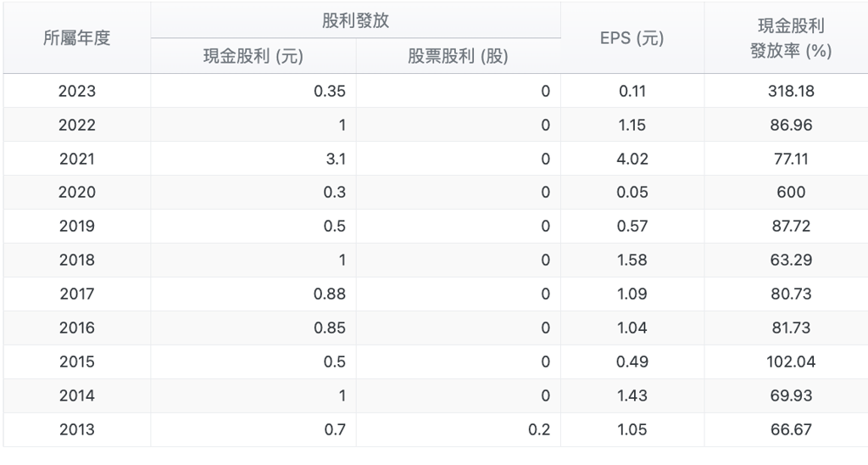Select the 2016 year cell
This screenshot has width=868, height=465.
[x=77, y=328]
